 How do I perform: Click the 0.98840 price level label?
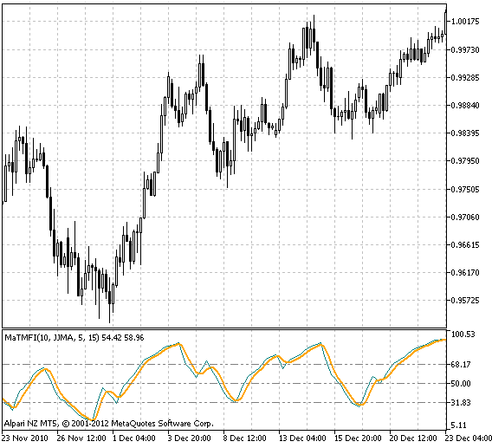465,105
